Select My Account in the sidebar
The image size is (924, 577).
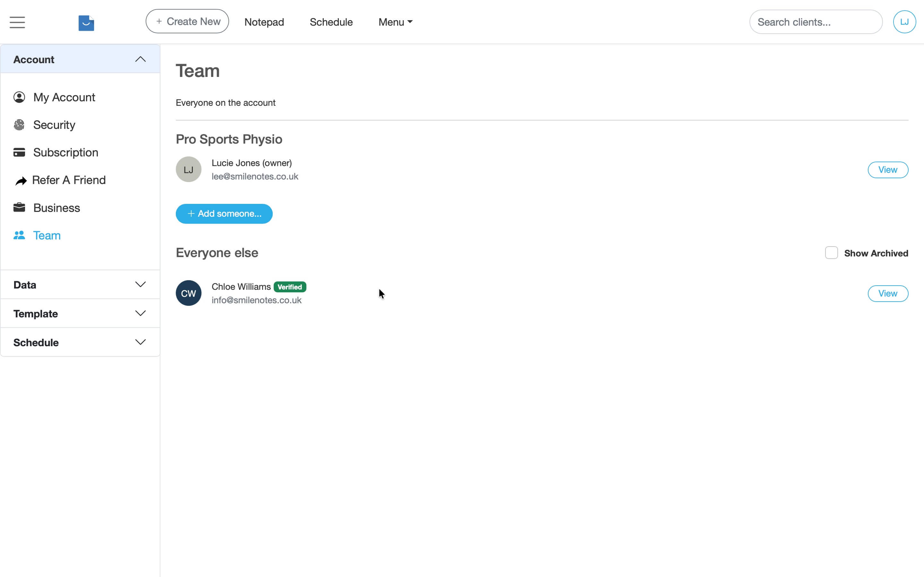(64, 97)
